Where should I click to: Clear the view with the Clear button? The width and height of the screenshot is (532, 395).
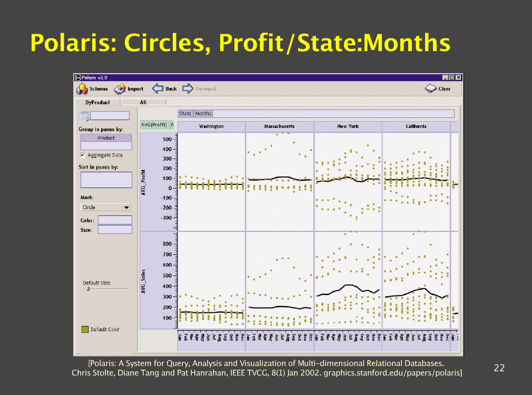pos(438,88)
